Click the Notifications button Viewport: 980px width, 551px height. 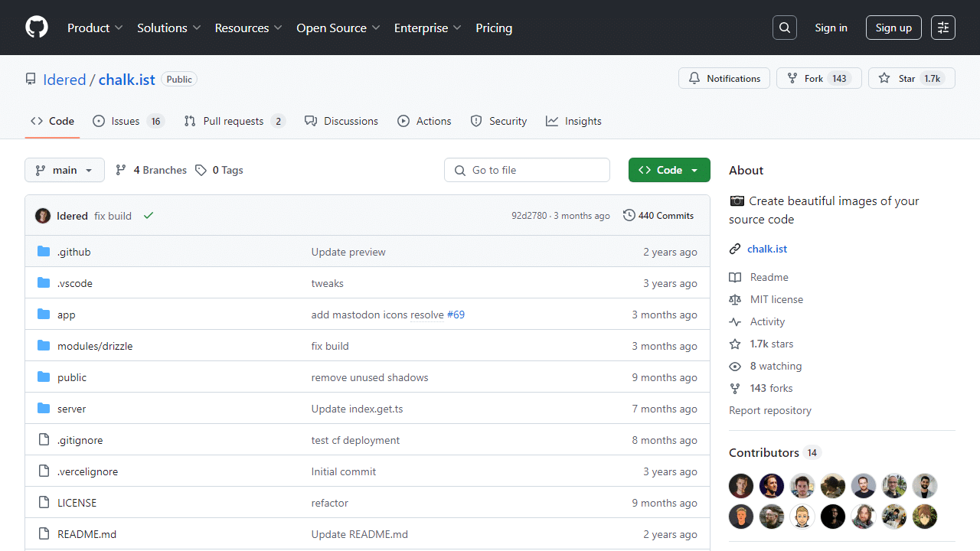(x=724, y=78)
